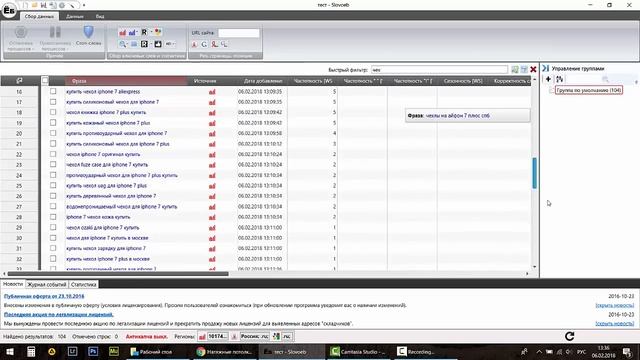Add a new group with plus icon
The image size is (640, 360).
point(548,79)
